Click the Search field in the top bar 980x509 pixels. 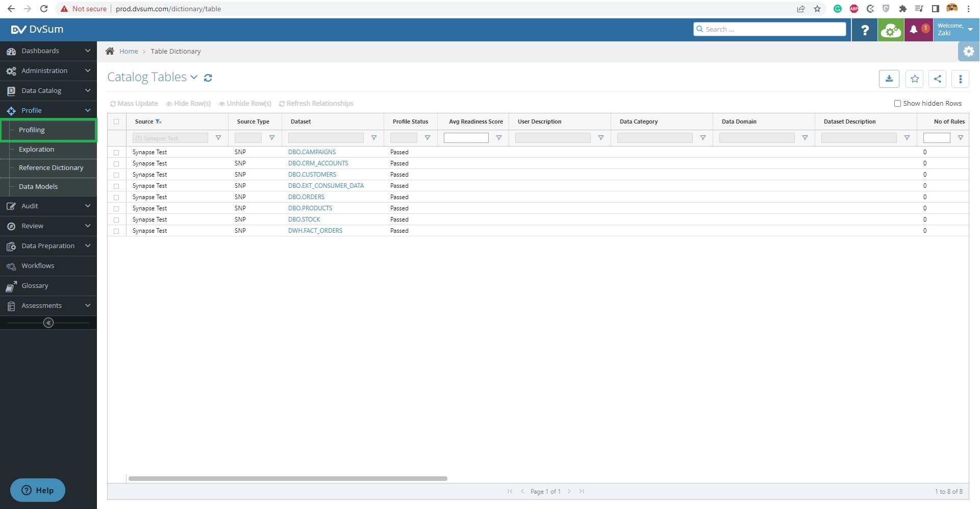pos(769,29)
